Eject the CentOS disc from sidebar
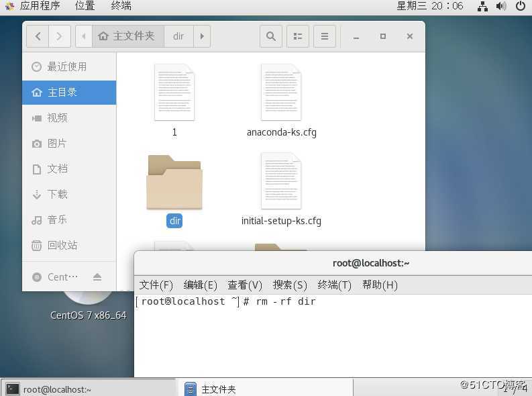 pos(97,277)
